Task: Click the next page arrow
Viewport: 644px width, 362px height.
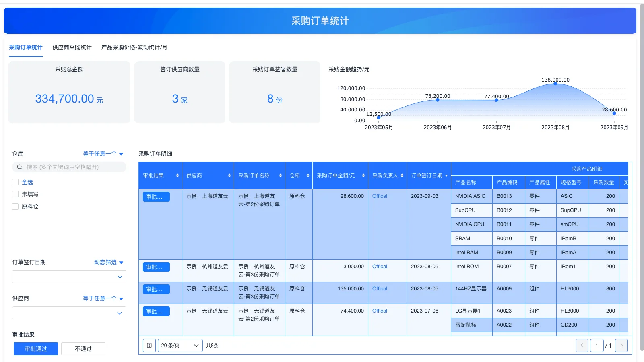Action: coord(621,345)
